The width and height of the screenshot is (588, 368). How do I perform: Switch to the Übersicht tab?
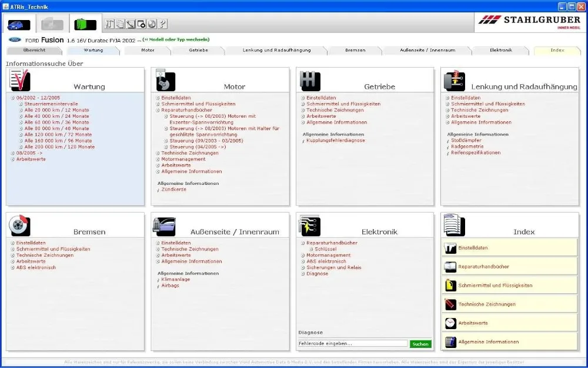coord(34,50)
